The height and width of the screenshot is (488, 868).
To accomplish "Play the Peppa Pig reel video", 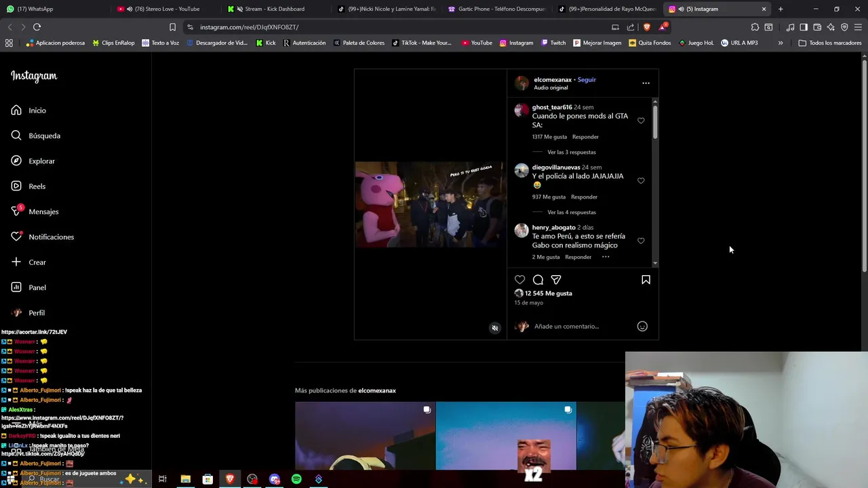I will [x=431, y=204].
